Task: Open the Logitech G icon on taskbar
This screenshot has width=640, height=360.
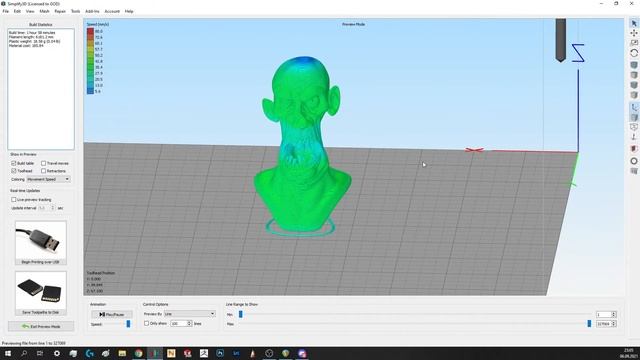Action: [x=89, y=353]
